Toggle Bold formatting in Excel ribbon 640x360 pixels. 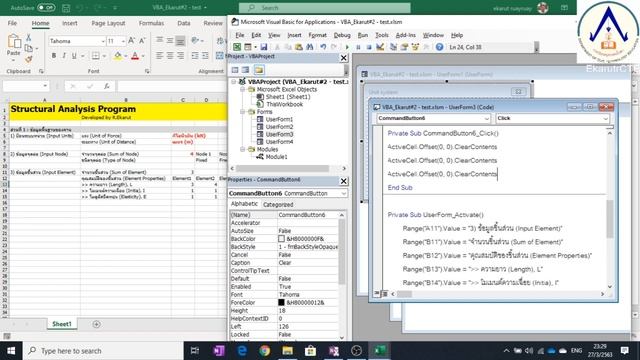(x=54, y=56)
